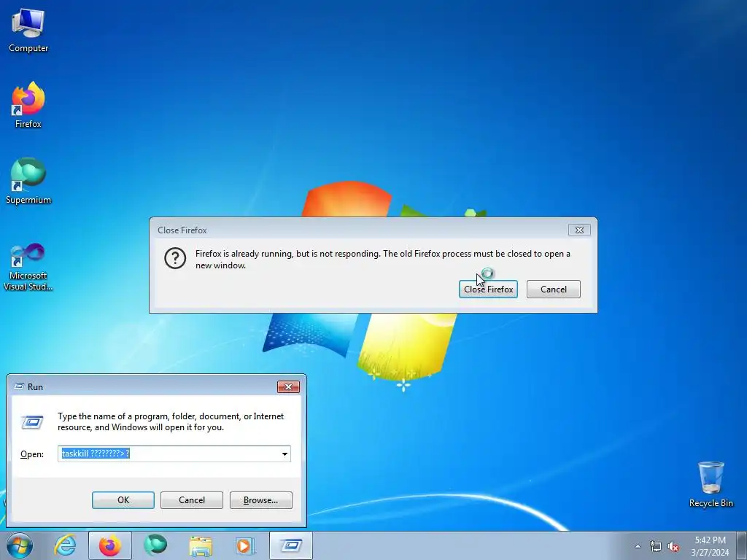Click the 'Type the name of a program' text
The height and width of the screenshot is (560, 747).
click(171, 421)
